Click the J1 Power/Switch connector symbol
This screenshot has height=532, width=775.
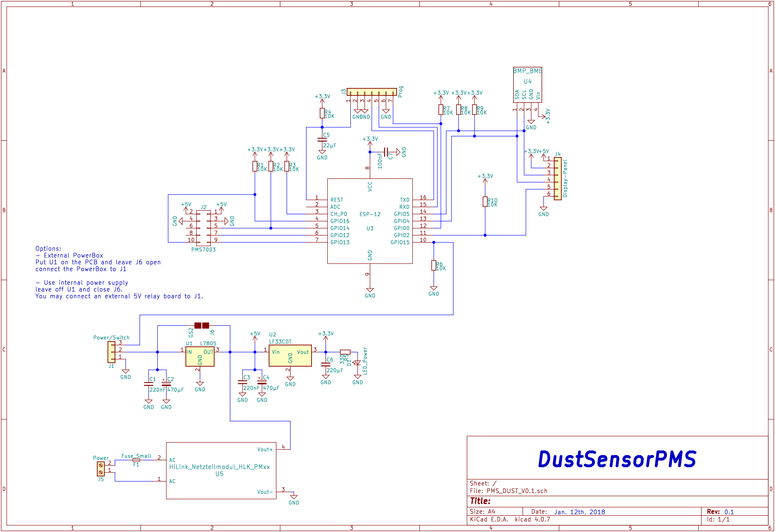click(x=111, y=352)
